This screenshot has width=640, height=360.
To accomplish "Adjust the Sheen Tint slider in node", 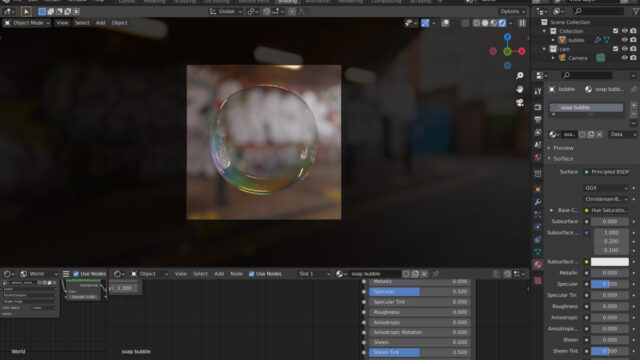I will coord(420,352).
